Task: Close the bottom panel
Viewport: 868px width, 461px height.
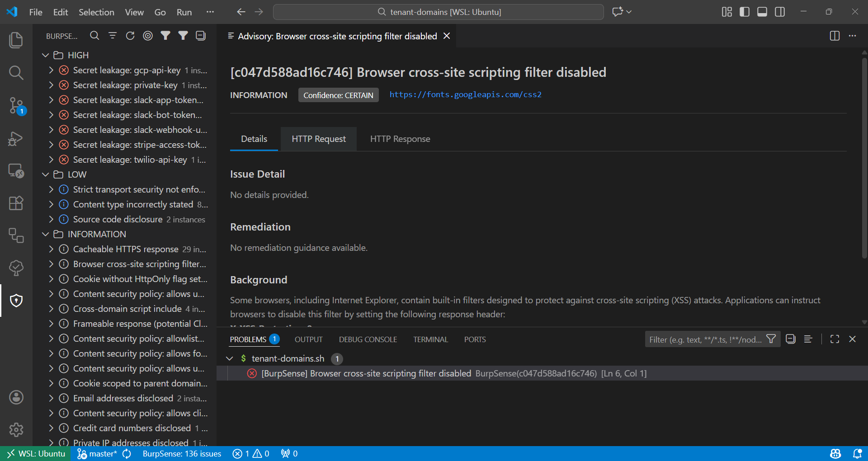Action: [852, 339]
